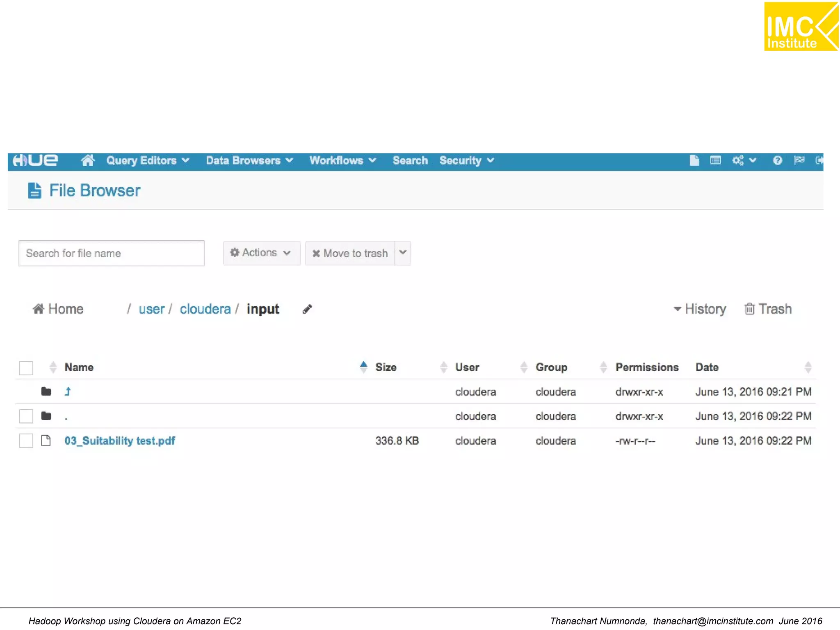The width and height of the screenshot is (840, 630).
Task: Open the dot current folder link
Action: [66, 418]
